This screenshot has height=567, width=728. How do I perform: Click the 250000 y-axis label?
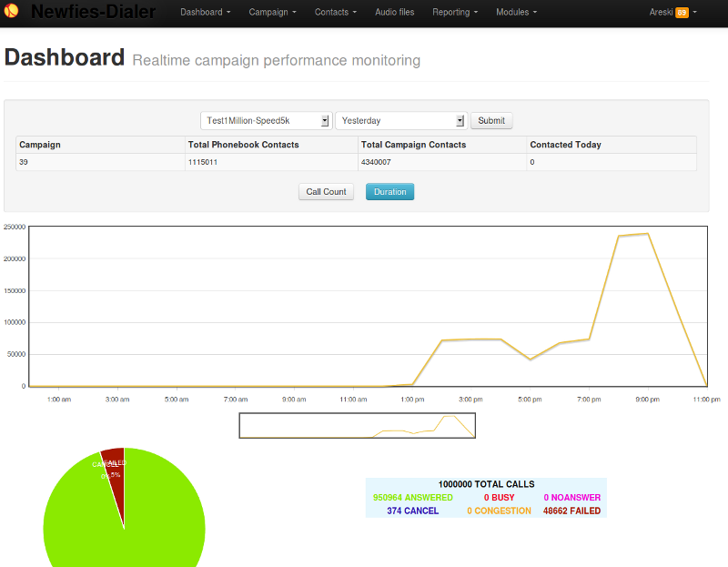click(x=15, y=228)
